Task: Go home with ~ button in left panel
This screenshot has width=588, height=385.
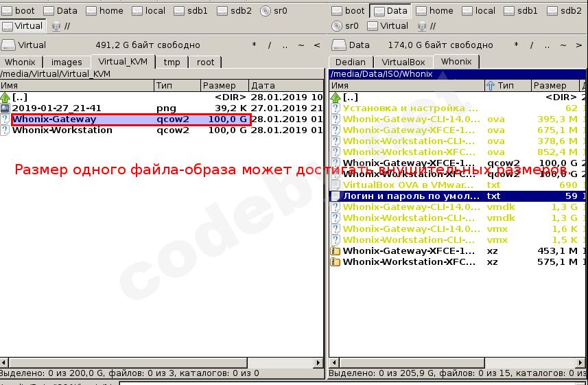Action: pos(301,45)
